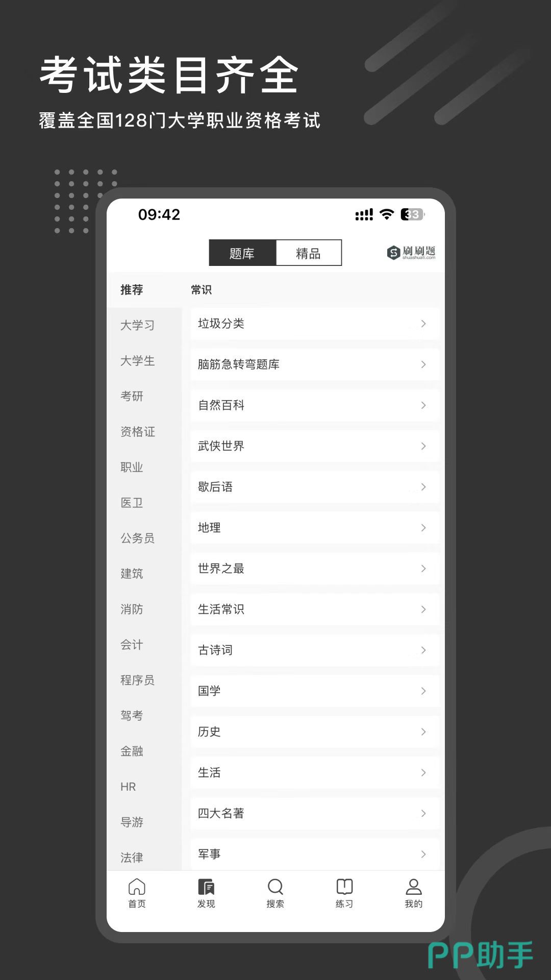Select 考研 category in sidebar
Screen dimensions: 551x980
tap(132, 396)
